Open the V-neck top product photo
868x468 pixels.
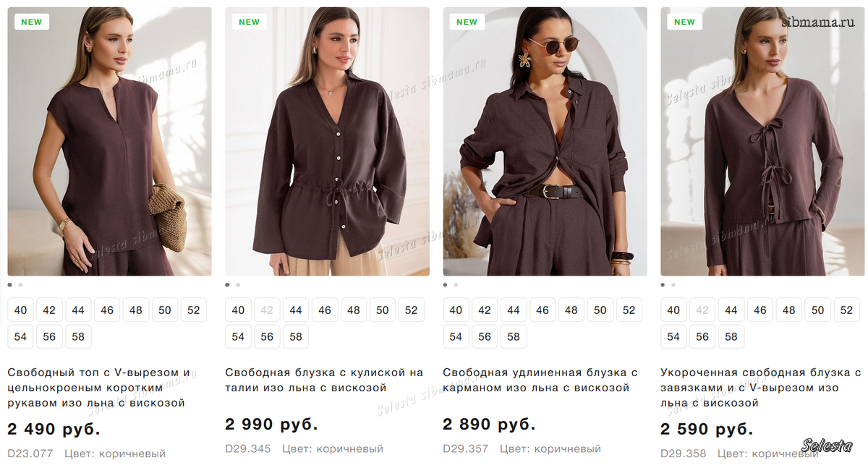pyautogui.click(x=109, y=142)
